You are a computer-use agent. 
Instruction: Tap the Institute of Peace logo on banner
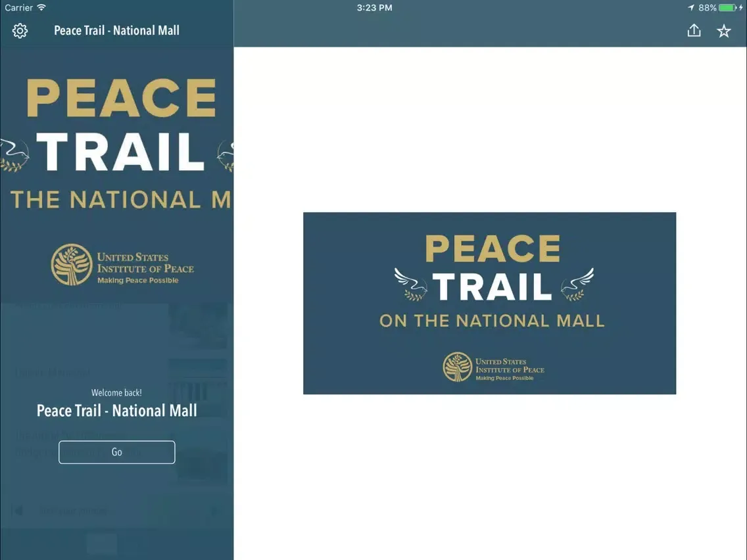(x=493, y=367)
